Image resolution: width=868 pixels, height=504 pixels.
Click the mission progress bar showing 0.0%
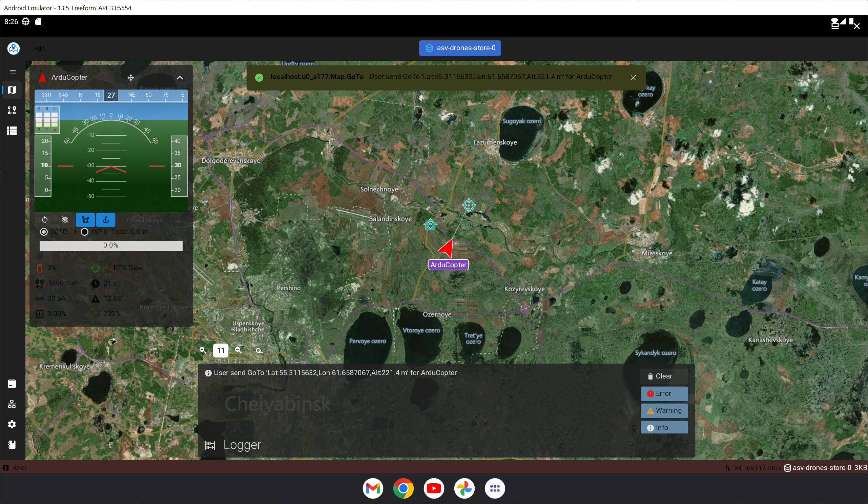coord(111,246)
